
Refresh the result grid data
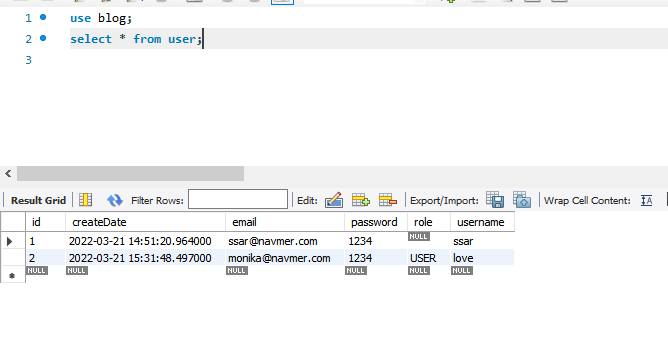point(115,200)
